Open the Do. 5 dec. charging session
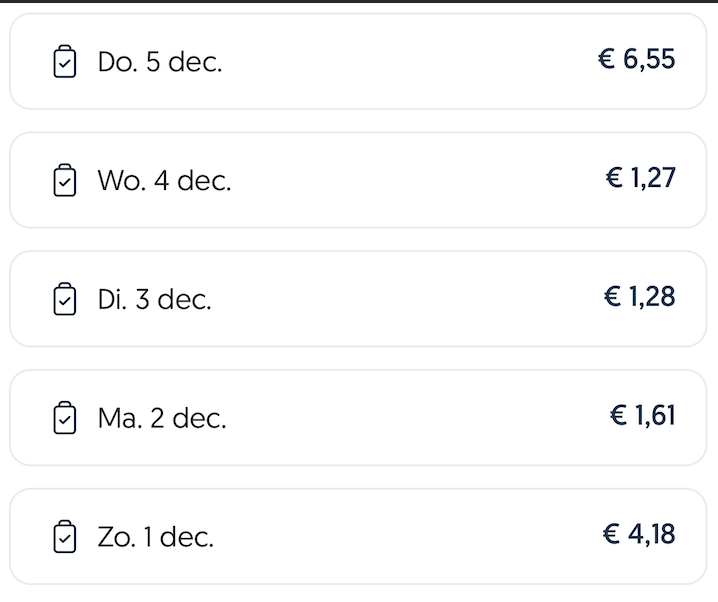Screen dimensions: 718x602 (x=358, y=61)
